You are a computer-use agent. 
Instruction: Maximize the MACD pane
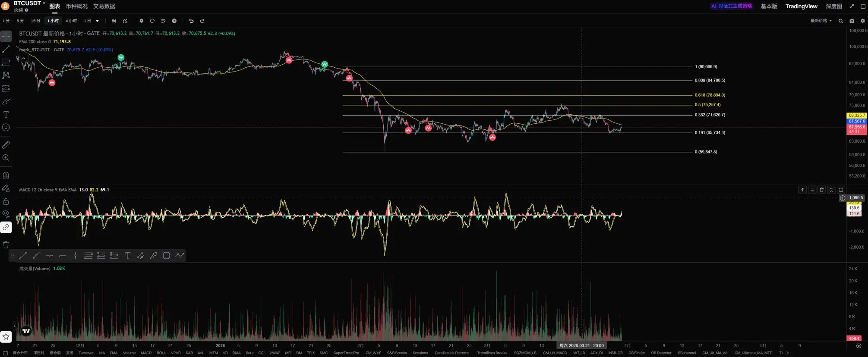pos(841,190)
